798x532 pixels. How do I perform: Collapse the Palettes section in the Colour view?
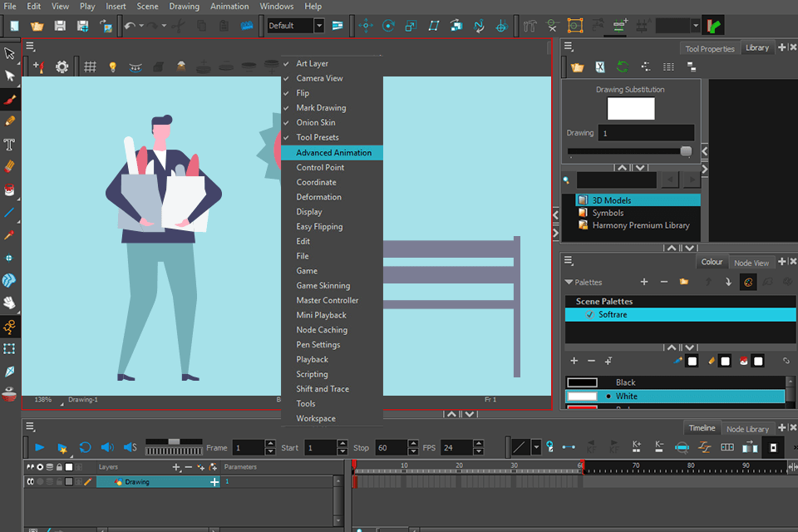(x=569, y=282)
